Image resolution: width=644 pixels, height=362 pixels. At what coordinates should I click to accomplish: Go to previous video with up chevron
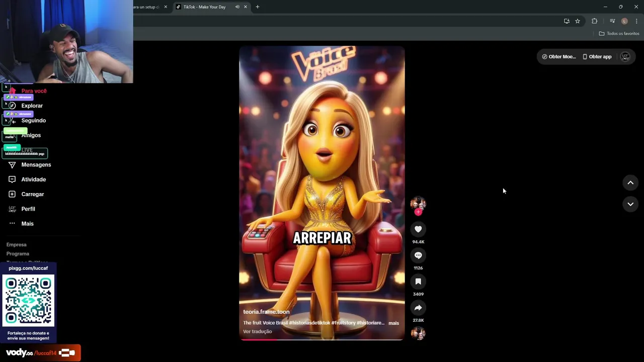click(x=630, y=183)
